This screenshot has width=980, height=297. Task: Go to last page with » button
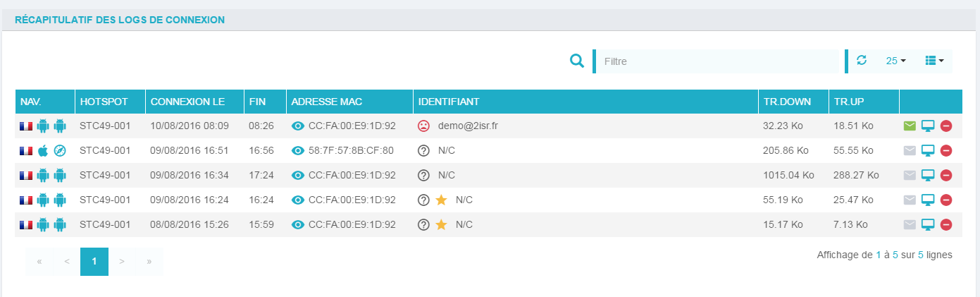point(149,261)
